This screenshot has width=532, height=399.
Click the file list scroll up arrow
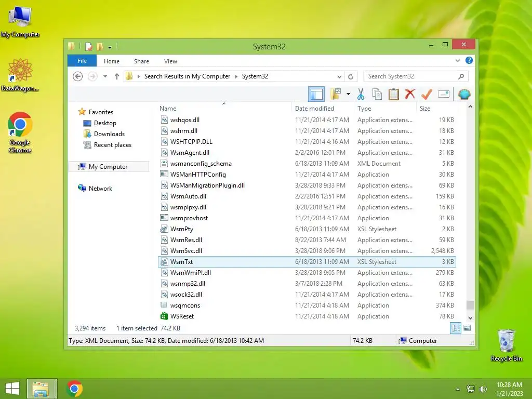470,107
